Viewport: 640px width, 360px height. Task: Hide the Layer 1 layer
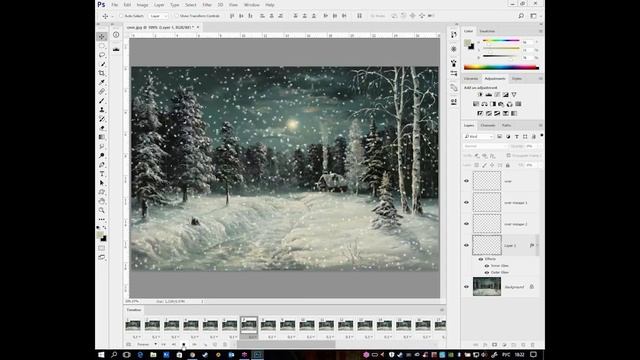[467, 245]
